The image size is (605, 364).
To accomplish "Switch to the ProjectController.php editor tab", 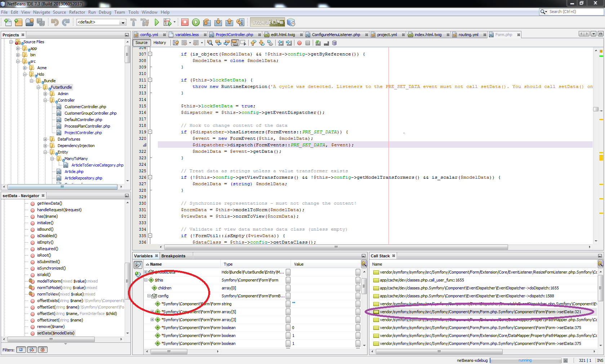I will pos(234,35).
